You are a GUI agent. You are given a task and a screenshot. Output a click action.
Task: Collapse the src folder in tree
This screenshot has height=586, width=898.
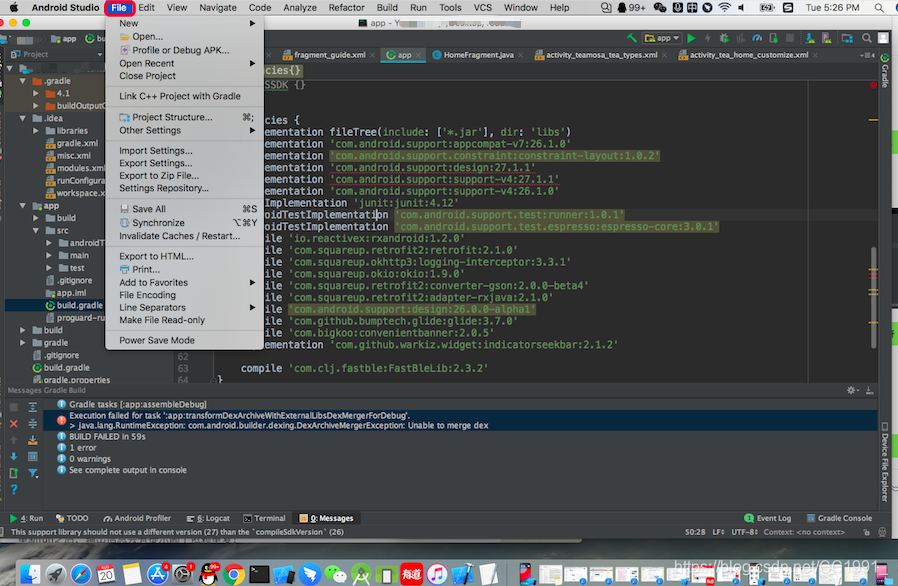pos(36,231)
